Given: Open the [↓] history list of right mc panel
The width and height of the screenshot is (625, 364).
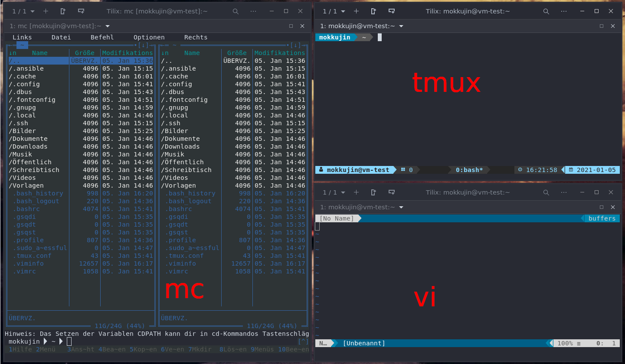Looking at the screenshot, I should tap(295, 45).
